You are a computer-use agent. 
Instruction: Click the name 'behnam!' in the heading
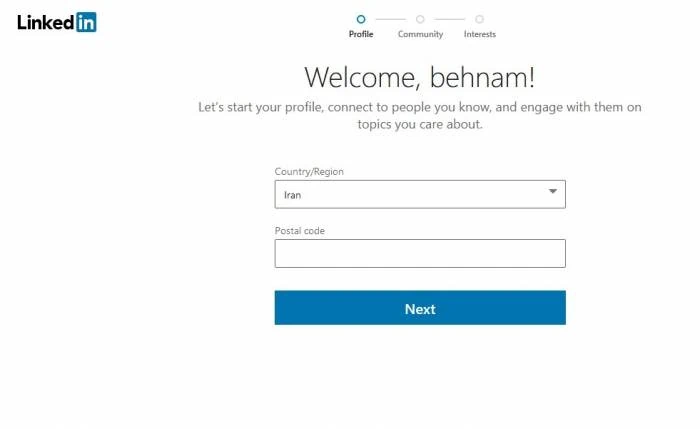coord(482,77)
